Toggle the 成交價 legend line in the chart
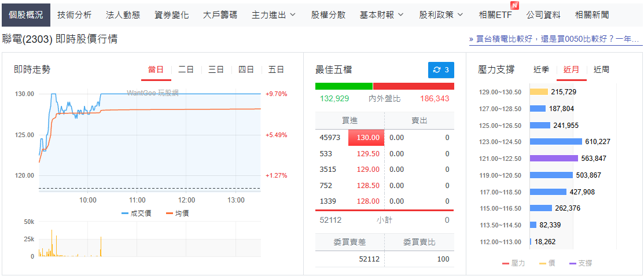 (136, 213)
